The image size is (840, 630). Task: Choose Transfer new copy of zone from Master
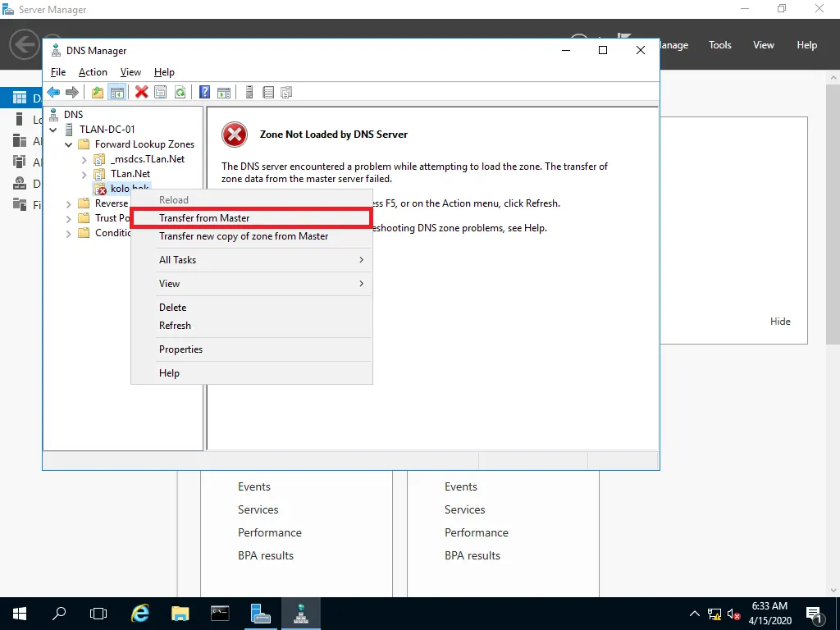251,236
